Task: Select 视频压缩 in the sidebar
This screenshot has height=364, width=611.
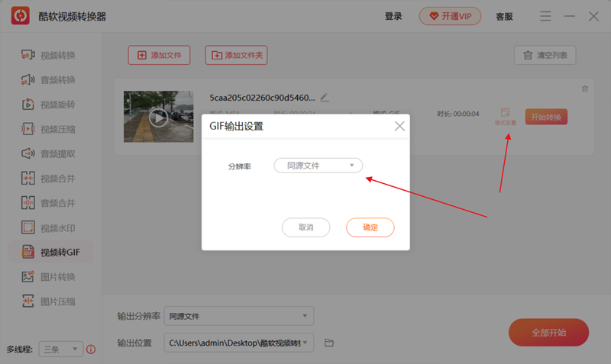Action: pos(48,129)
